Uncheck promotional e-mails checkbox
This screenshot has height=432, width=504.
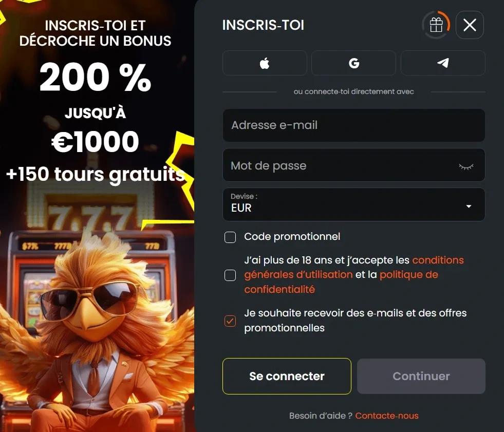230,321
